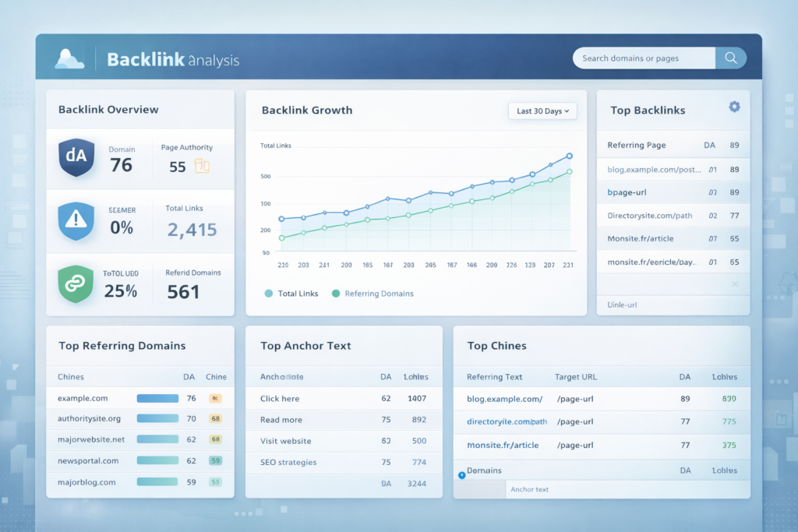This screenshot has width=798, height=532.
Task: Click the magnifying glass search button
Action: click(x=730, y=58)
